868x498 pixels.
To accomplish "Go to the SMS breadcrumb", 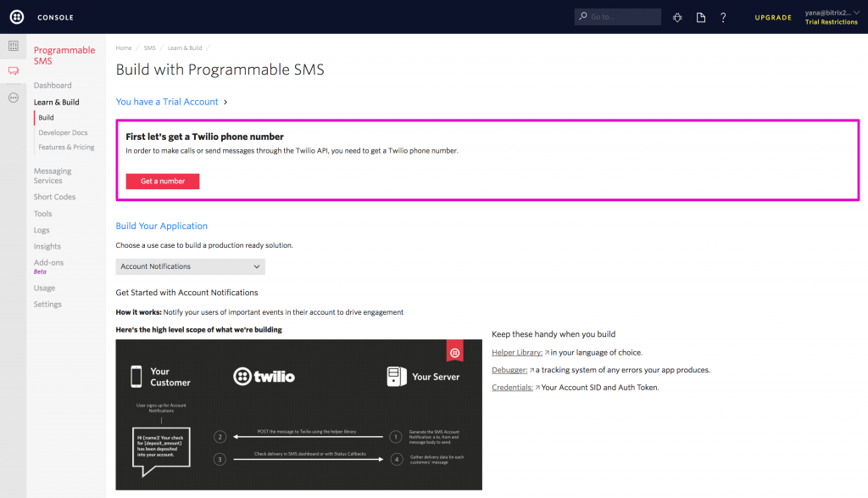I will (149, 48).
